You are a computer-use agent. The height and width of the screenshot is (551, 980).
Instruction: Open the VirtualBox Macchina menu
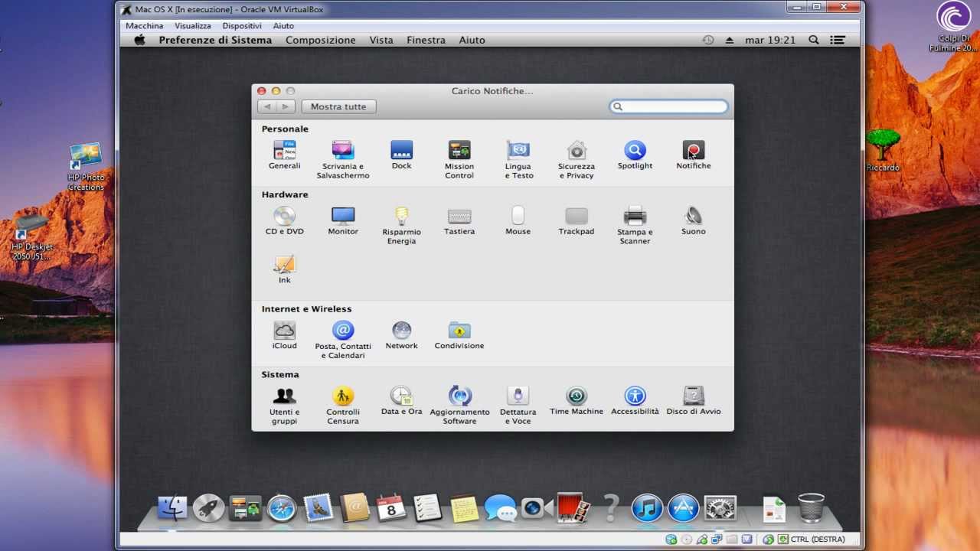145,26
